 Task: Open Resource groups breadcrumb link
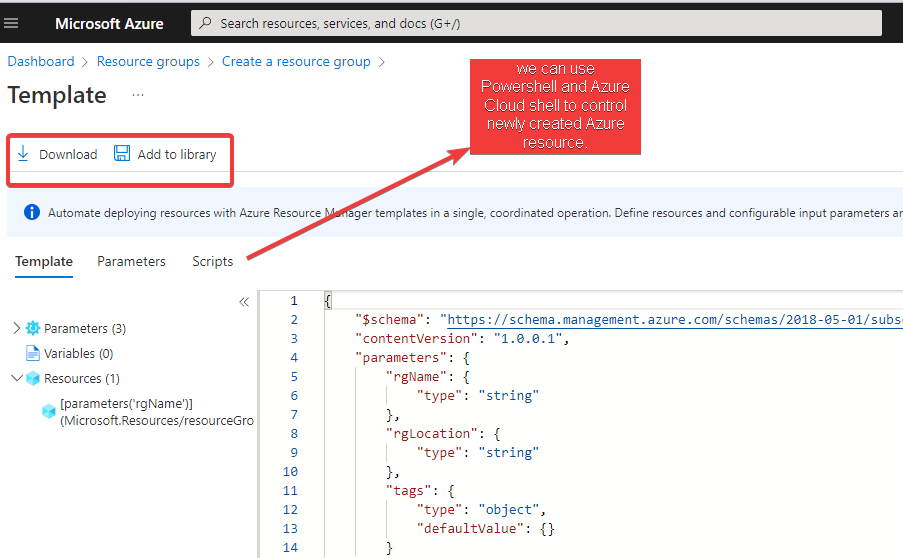pyautogui.click(x=148, y=62)
